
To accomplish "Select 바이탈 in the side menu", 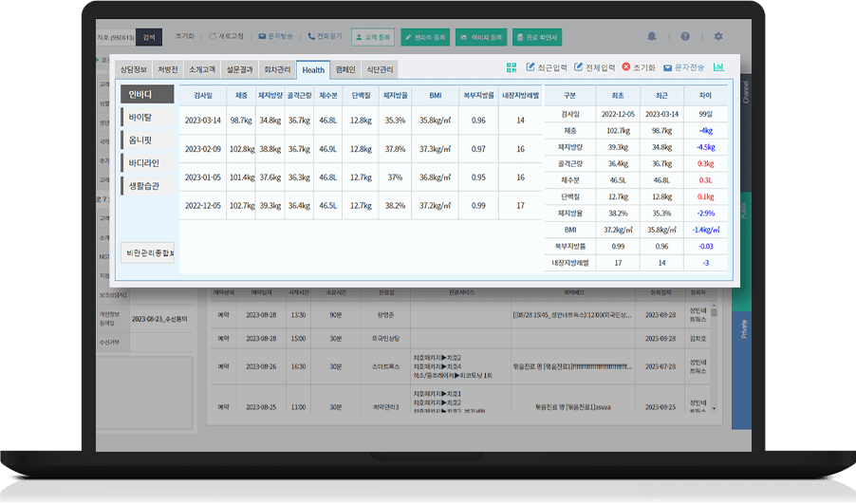I will [x=147, y=117].
